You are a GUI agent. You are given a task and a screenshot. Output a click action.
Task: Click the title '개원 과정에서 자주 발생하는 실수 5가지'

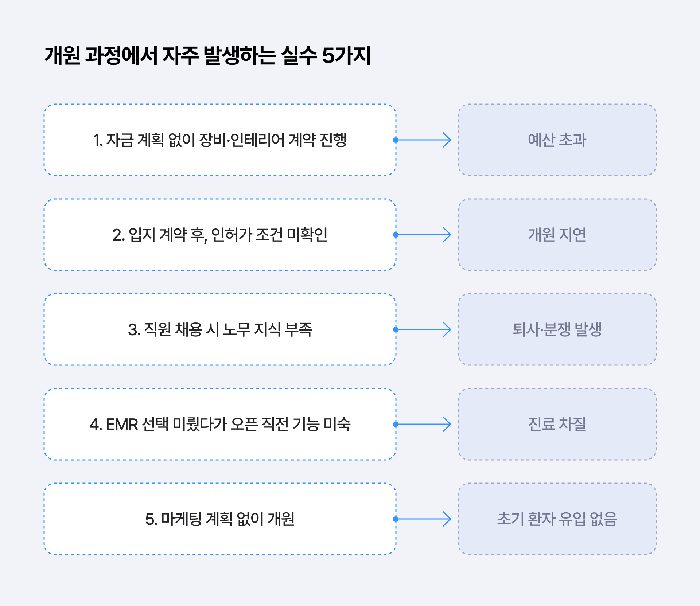207,56
